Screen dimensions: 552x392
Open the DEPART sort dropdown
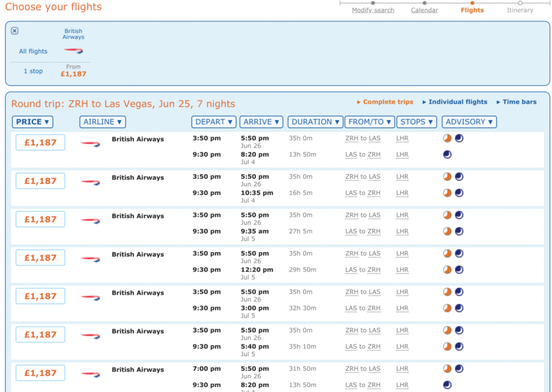coord(214,122)
